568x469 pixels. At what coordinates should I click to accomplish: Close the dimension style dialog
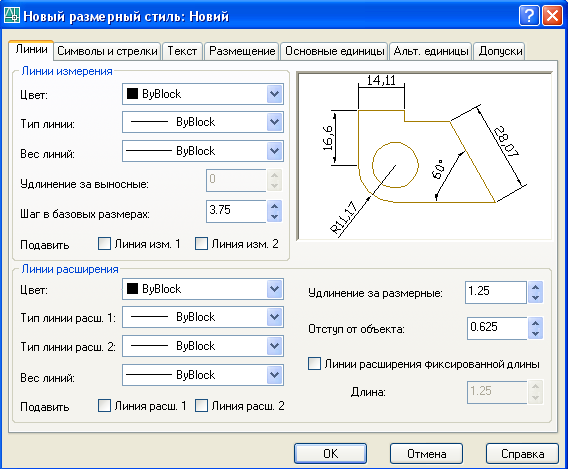tap(552, 16)
